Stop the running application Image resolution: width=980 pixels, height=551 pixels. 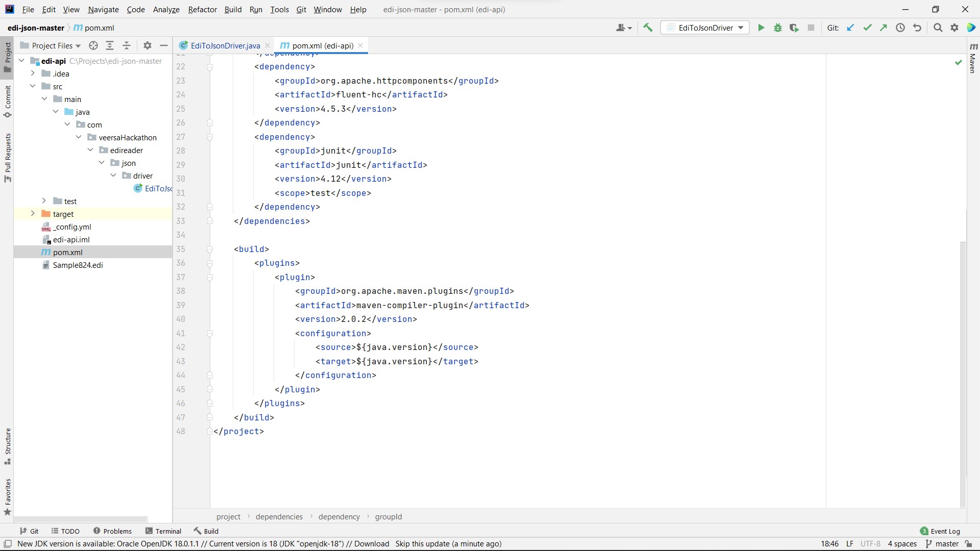(x=811, y=28)
